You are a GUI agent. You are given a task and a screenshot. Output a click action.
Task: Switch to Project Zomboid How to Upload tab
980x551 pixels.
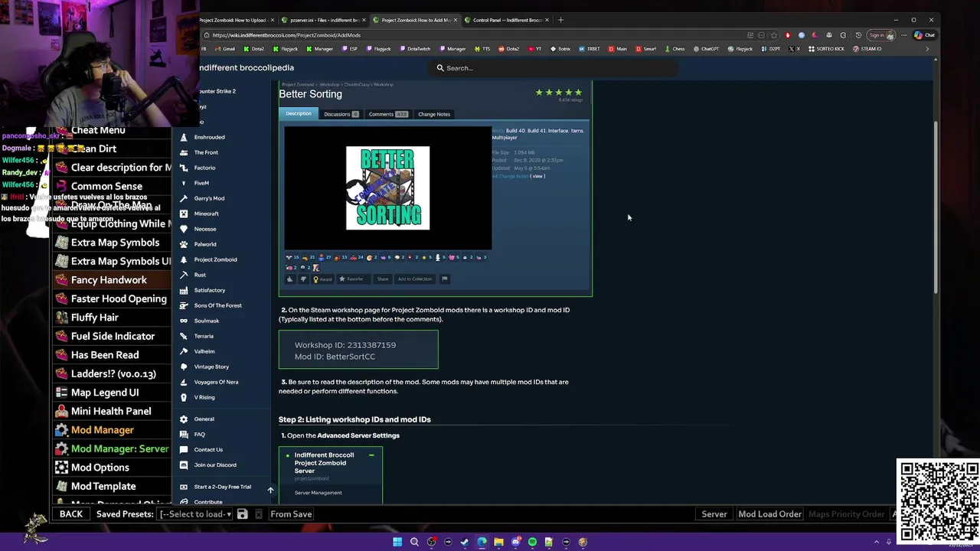[x=236, y=20]
